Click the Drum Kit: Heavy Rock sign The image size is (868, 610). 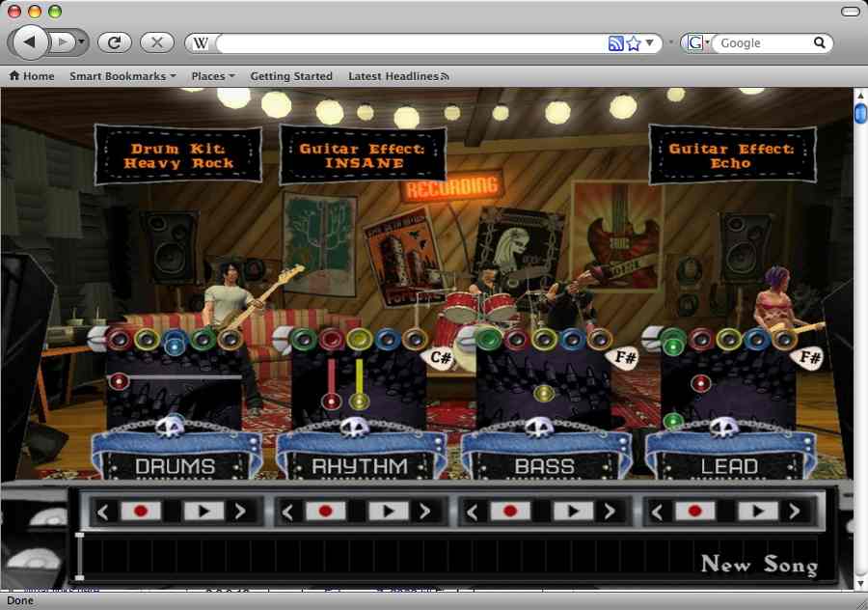click(x=178, y=154)
